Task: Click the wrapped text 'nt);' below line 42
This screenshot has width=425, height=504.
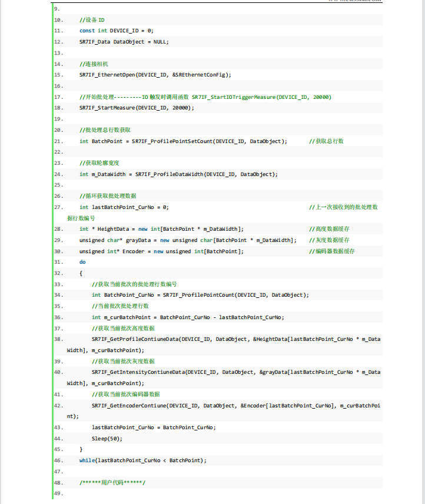Action: [73, 417]
